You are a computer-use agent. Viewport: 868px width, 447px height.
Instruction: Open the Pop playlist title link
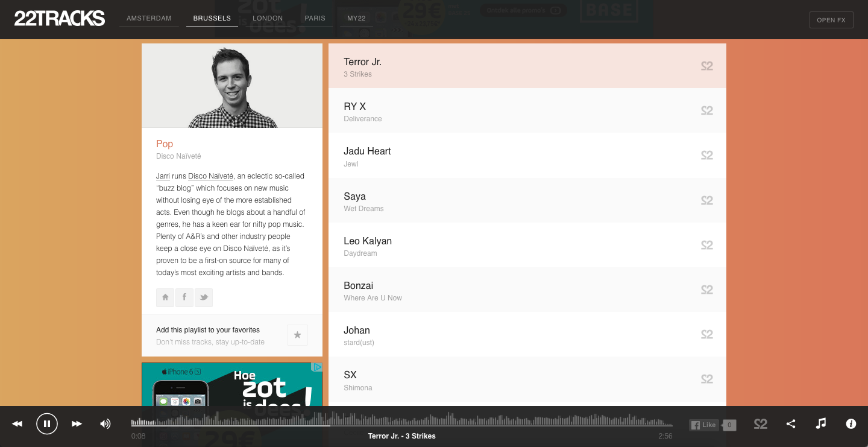165,144
